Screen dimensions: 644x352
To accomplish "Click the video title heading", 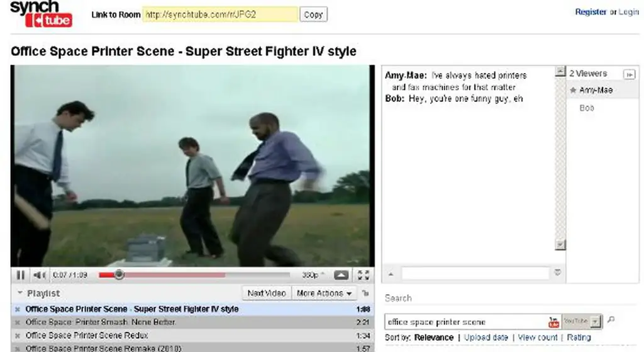I will [184, 52].
